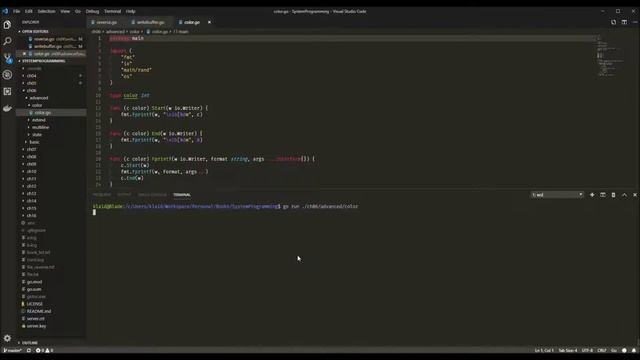Viewport: 640px width, 360px height.
Task: Open the Docker view in activity bar
Action: click(x=7, y=108)
